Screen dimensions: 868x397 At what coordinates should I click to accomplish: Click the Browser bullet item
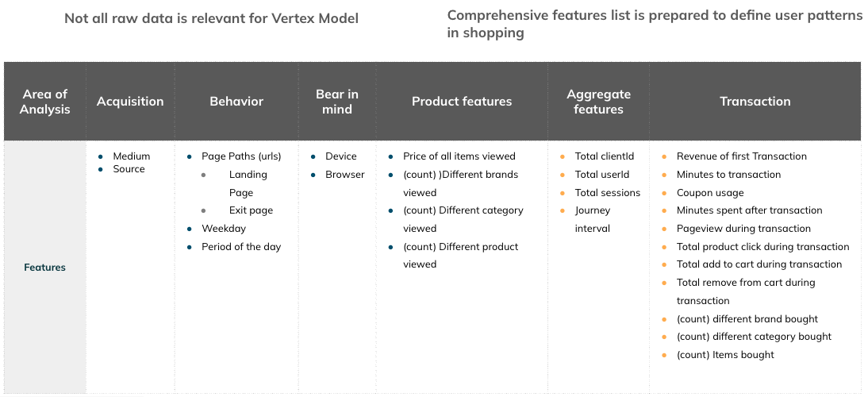click(x=345, y=175)
